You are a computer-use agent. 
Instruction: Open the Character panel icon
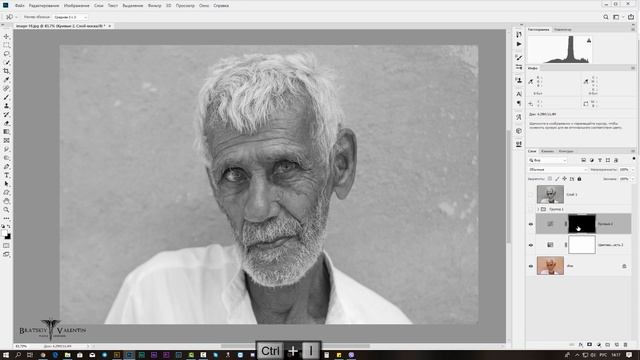[519, 94]
